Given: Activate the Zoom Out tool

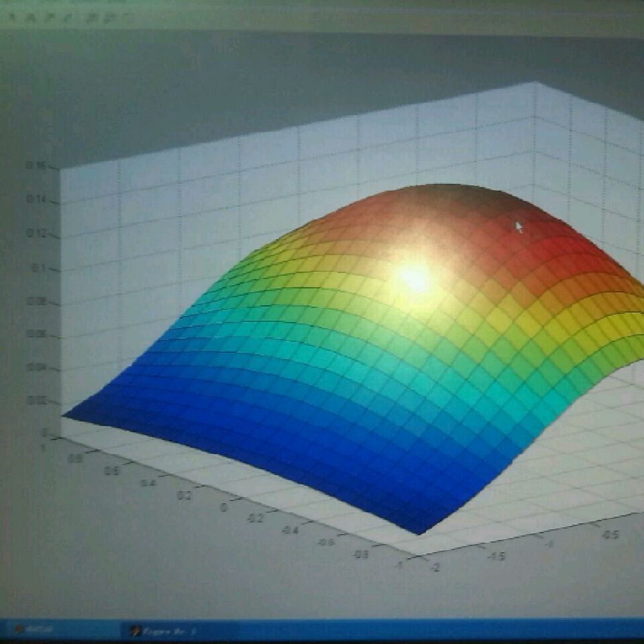Looking at the screenshot, I should point(110,17).
